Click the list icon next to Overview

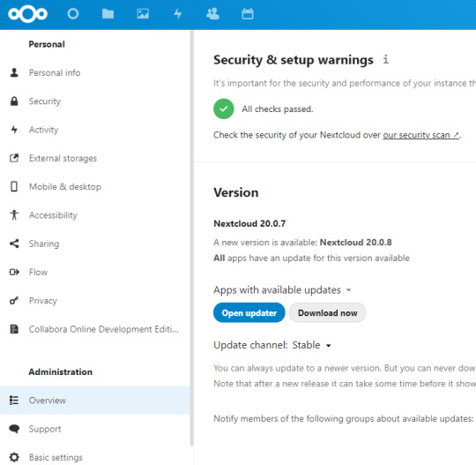tap(14, 401)
